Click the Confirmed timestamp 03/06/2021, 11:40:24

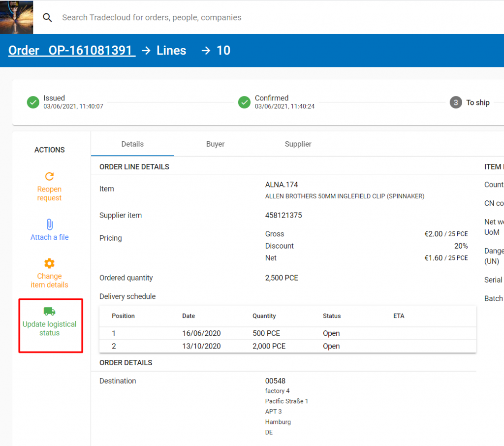click(x=285, y=106)
